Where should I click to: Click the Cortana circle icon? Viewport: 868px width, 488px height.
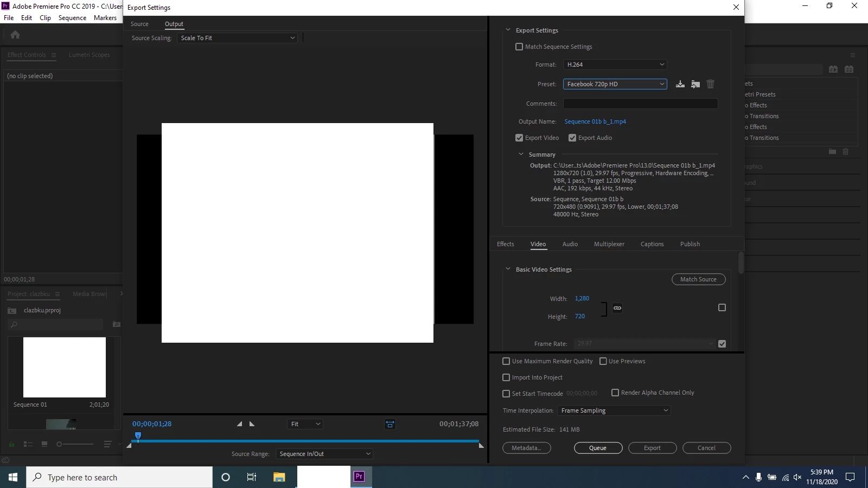[x=226, y=477]
